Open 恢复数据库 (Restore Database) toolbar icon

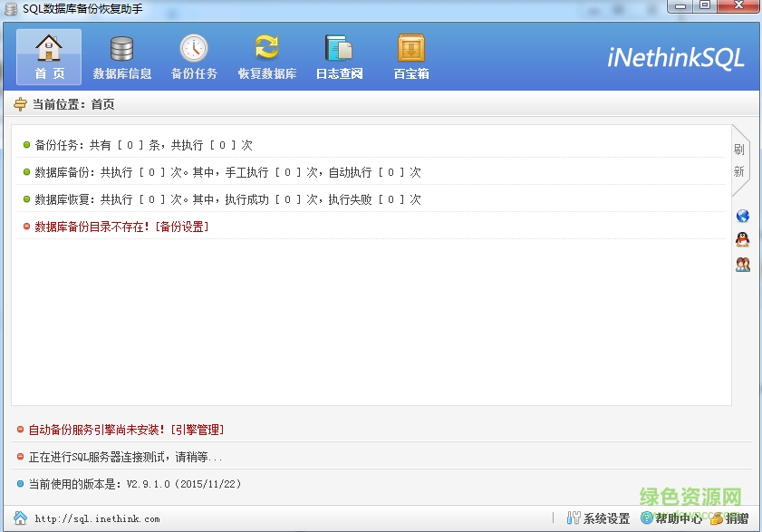point(265,54)
